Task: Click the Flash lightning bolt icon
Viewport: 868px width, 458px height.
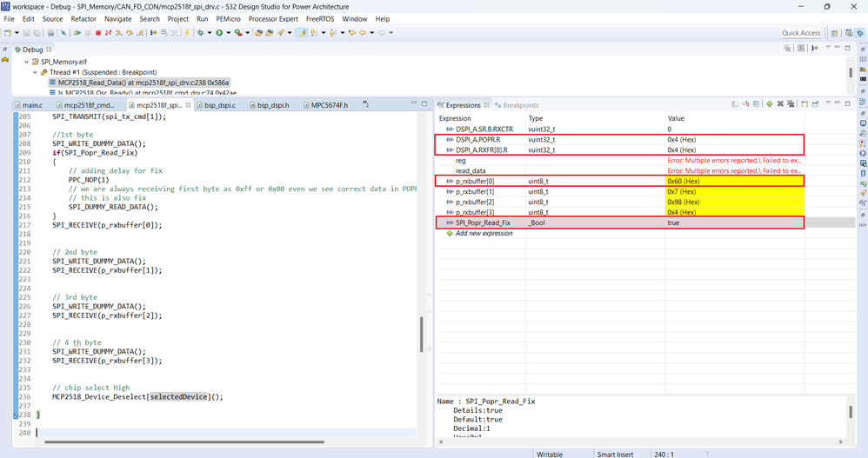Action: pos(187,33)
